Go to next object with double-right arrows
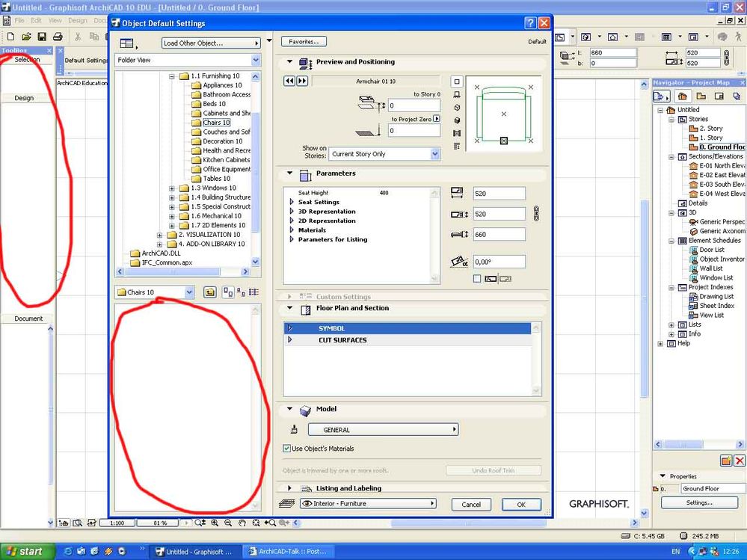747x560 pixels. pyautogui.click(x=302, y=81)
